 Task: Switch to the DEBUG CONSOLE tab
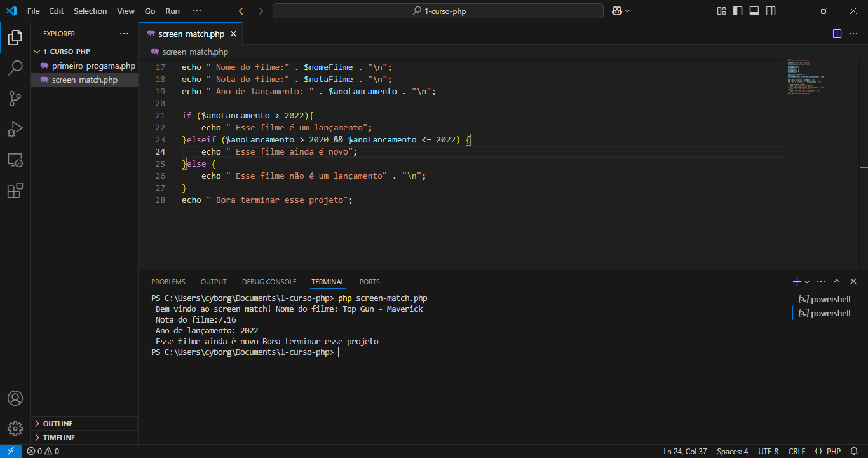pos(269,282)
